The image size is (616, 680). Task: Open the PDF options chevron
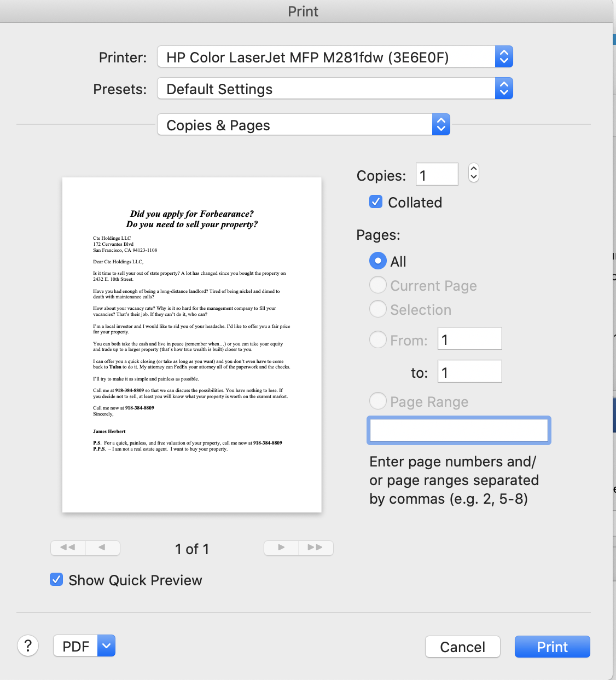pos(106,646)
